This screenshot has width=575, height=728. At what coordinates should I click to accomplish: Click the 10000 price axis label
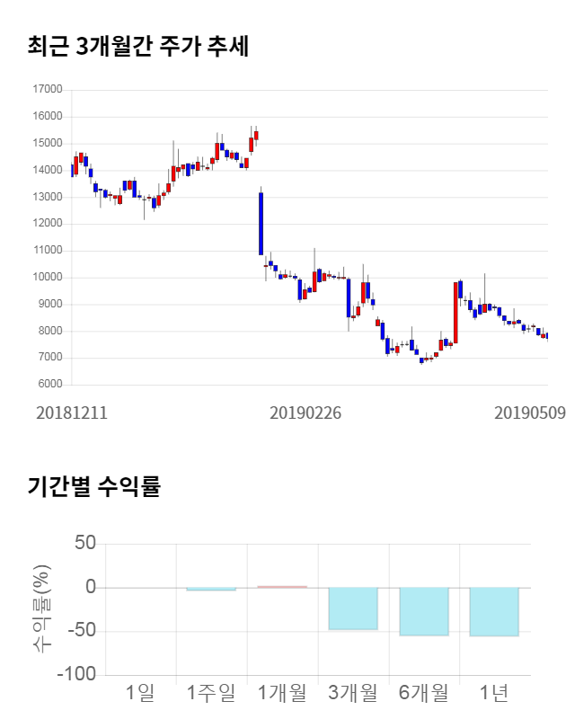coord(47,278)
